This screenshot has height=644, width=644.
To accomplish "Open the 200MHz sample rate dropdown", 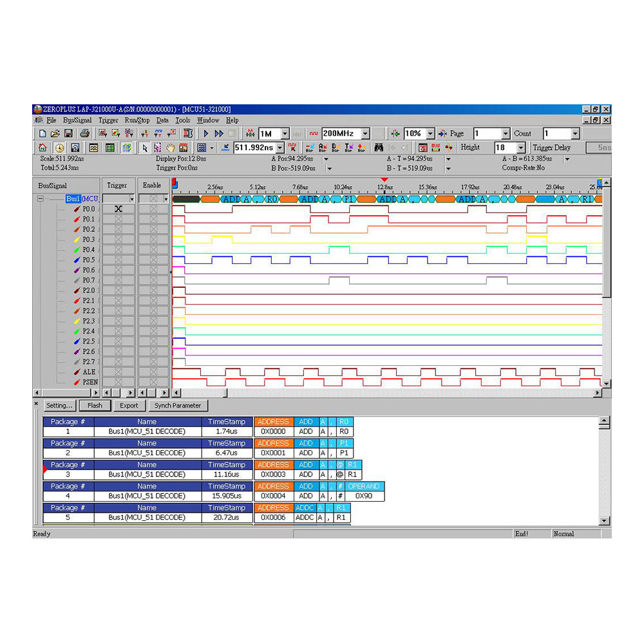I will click(x=365, y=133).
